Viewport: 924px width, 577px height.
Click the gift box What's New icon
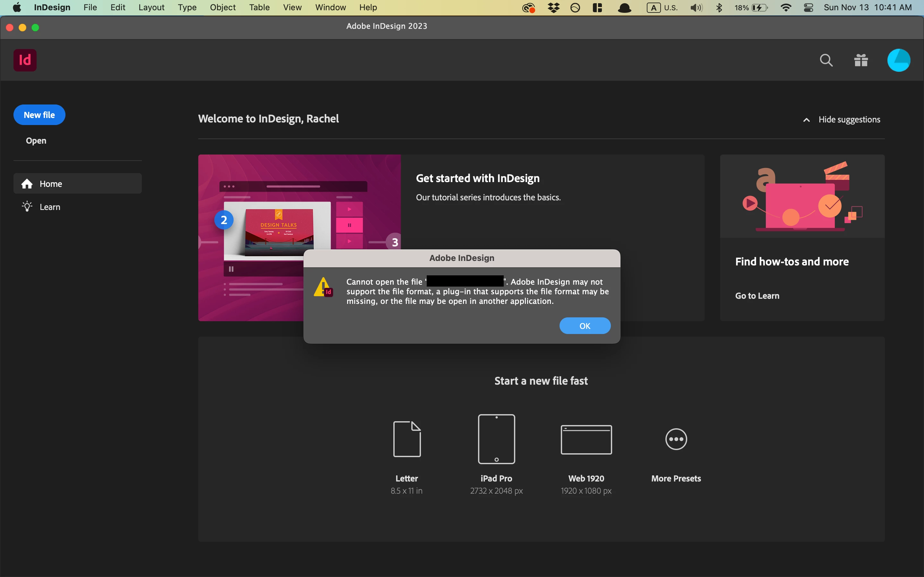860,60
